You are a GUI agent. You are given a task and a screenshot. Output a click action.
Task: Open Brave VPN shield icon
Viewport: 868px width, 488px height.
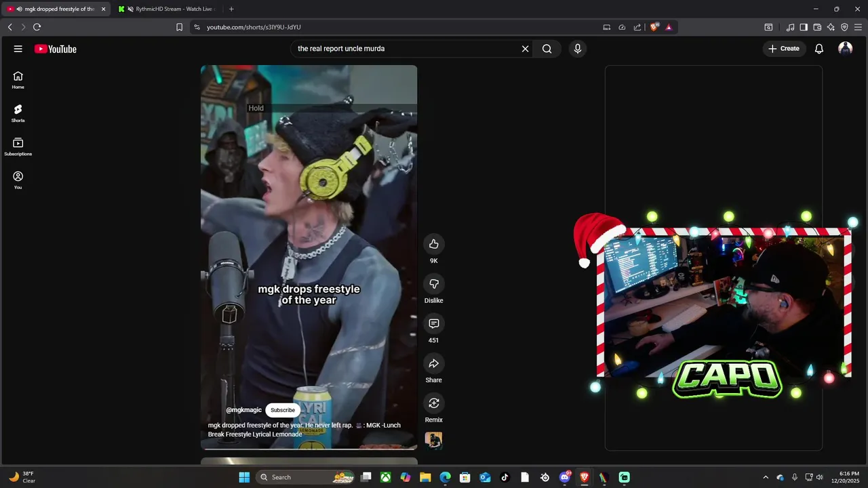pos(844,27)
